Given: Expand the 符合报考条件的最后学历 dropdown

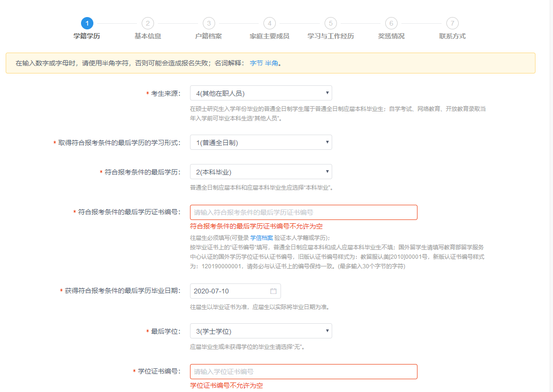Looking at the screenshot, I should [261, 171].
